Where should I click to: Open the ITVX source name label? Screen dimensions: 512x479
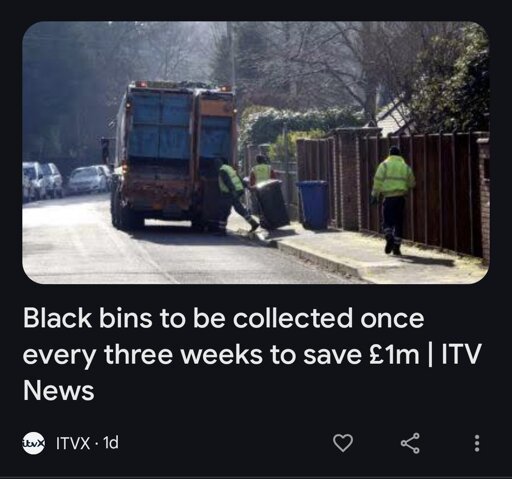[x=73, y=443]
